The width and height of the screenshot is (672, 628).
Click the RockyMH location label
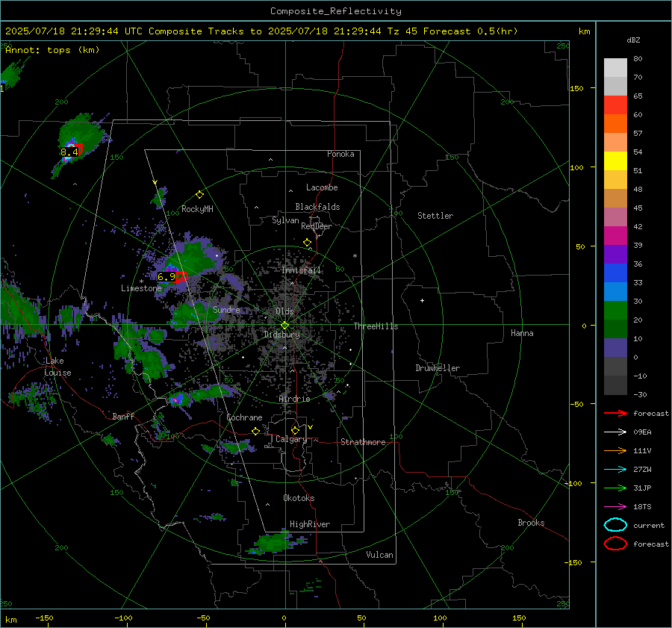(197, 209)
